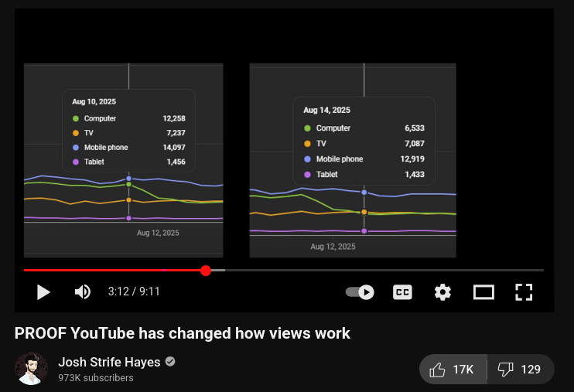This screenshot has height=392, width=574.
Task: Click the 973K subscribers text
Action: (96, 378)
